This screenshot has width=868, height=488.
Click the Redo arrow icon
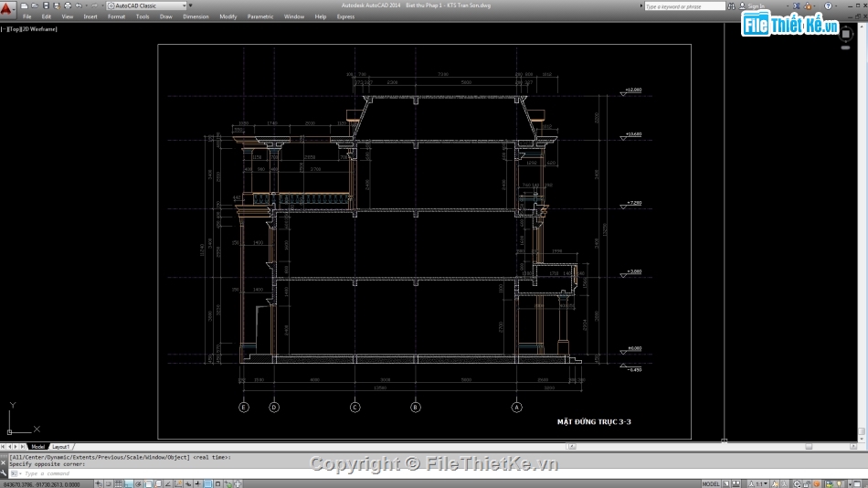pyautogui.click(x=94, y=5)
